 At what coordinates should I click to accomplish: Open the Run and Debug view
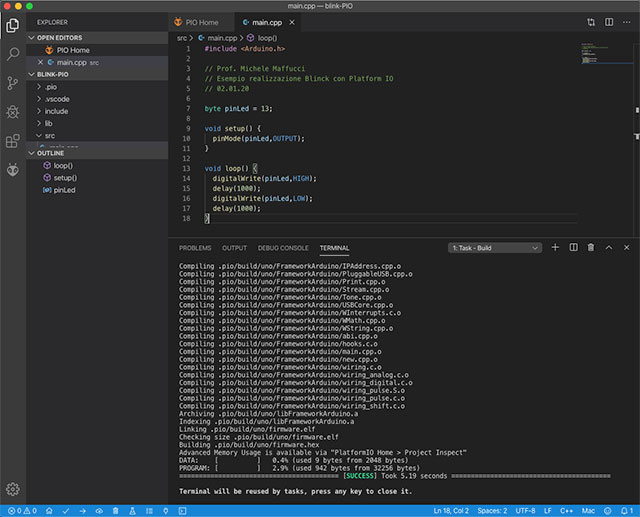coord(13,112)
